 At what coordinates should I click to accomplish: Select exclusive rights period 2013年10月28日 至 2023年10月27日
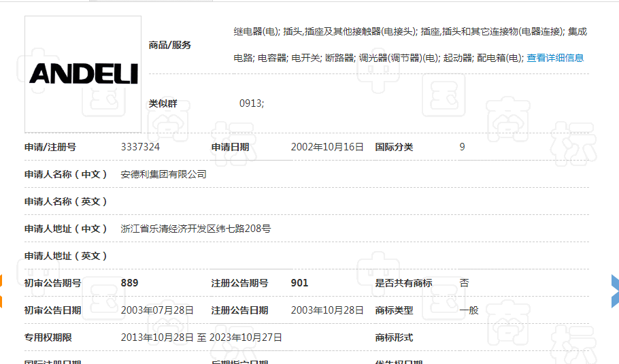pos(201,337)
